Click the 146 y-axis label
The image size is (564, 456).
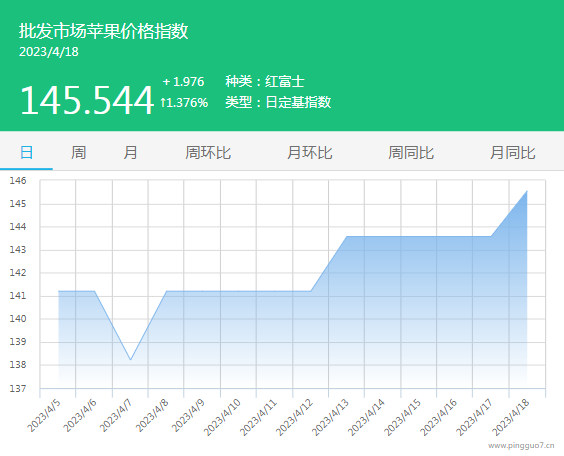(x=18, y=181)
